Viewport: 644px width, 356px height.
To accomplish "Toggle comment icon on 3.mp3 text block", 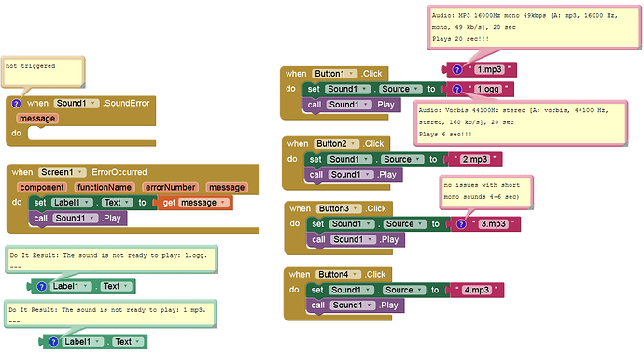I will (x=462, y=224).
